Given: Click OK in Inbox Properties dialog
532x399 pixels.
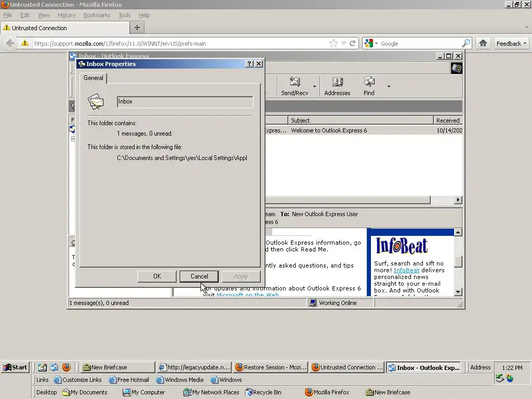Looking at the screenshot, I should click(157, 276).
